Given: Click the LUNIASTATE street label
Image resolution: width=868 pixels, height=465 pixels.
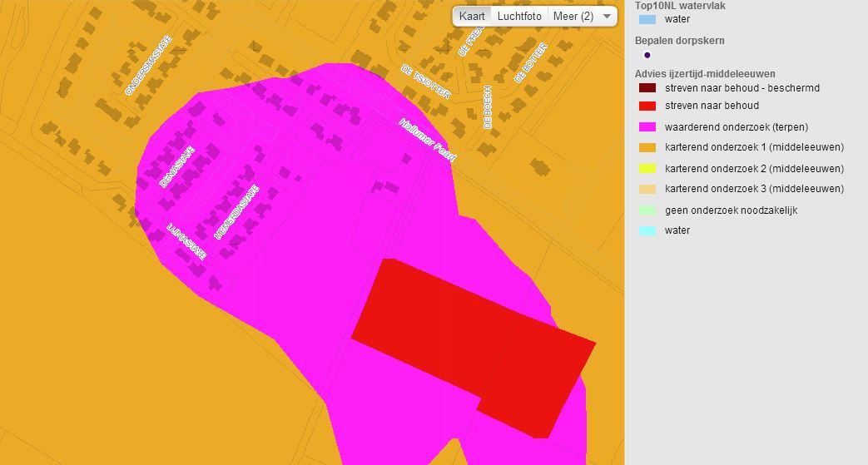Looking at the screenshot, I should coord(186,241).
